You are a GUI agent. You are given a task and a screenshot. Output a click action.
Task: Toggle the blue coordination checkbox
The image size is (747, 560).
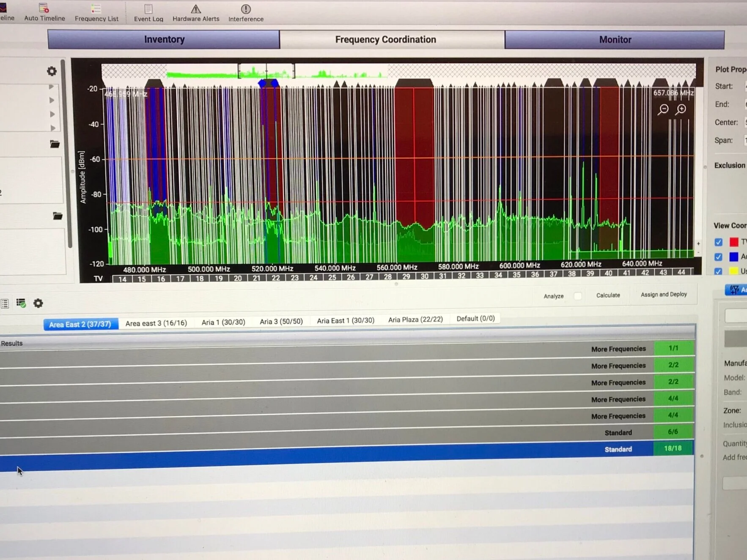tap(718, 257)
